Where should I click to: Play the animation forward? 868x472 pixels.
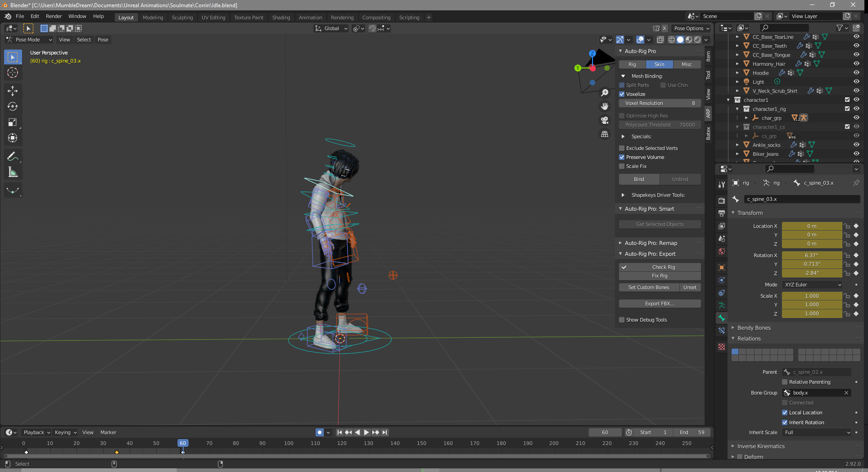pos(366,432)
